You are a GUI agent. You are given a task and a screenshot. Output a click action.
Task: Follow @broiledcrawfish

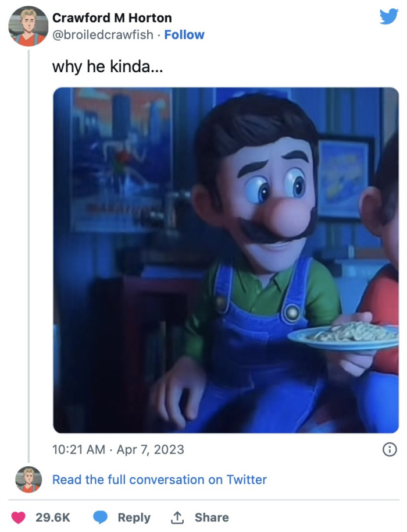click(184, 35)
